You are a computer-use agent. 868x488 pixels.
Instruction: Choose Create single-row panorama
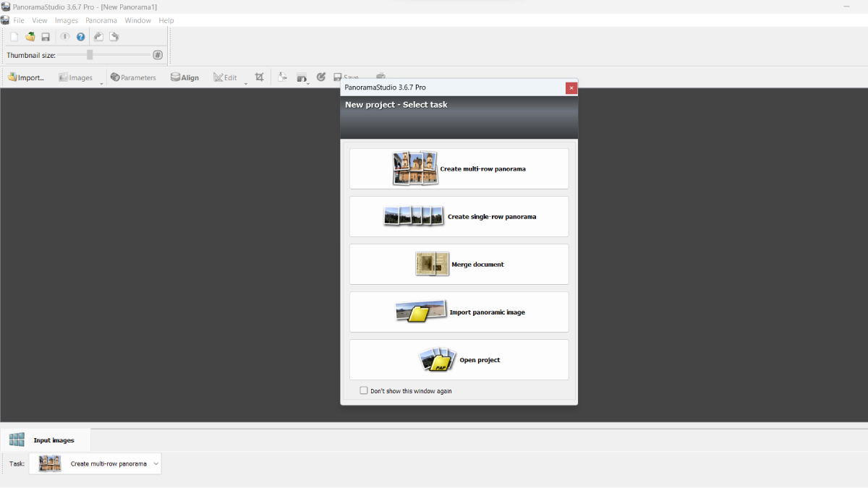459,217
